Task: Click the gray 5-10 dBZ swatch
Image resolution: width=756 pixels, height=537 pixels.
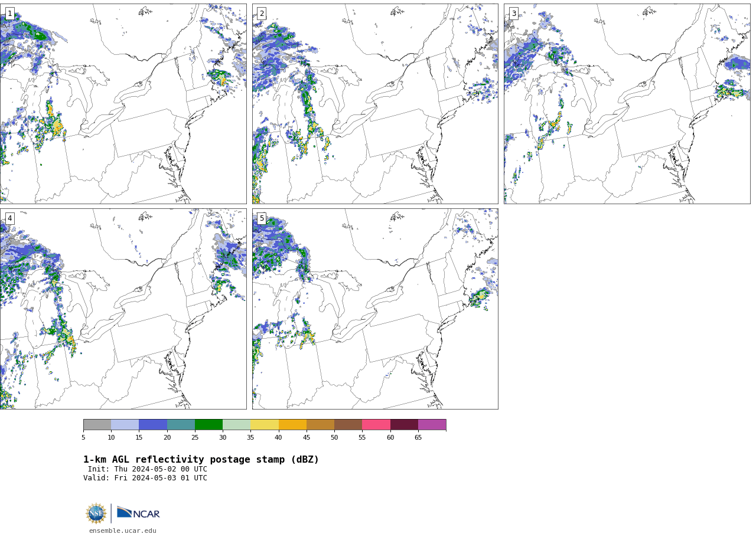Action: (97, 425)
